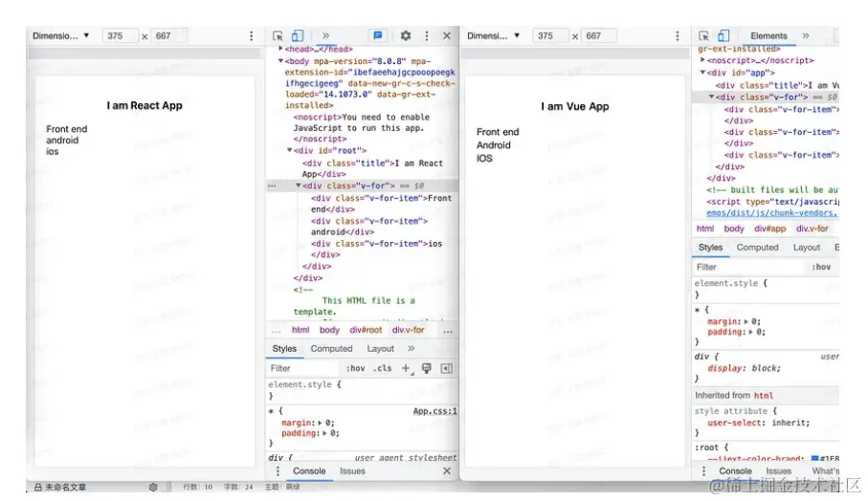Expand the noscript node in Vue DOM tree
The height and width of the screenshot is (501, 868).
[x=702, y=60]
